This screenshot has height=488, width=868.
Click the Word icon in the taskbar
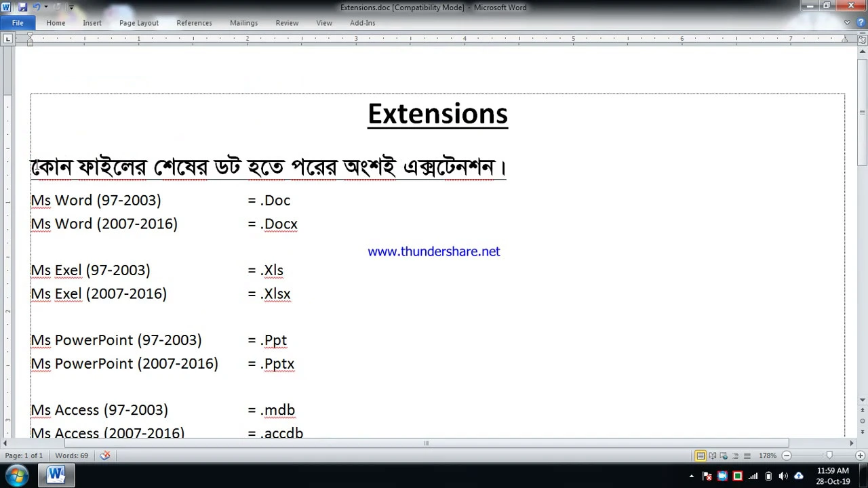tap(56, 475)
